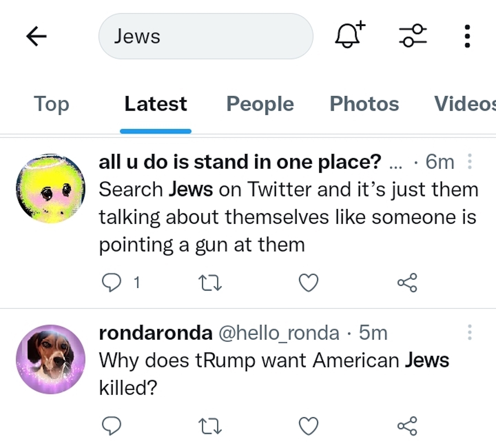Like rondaronda's tweet with heart
The image size is (496, 448).
308,426
